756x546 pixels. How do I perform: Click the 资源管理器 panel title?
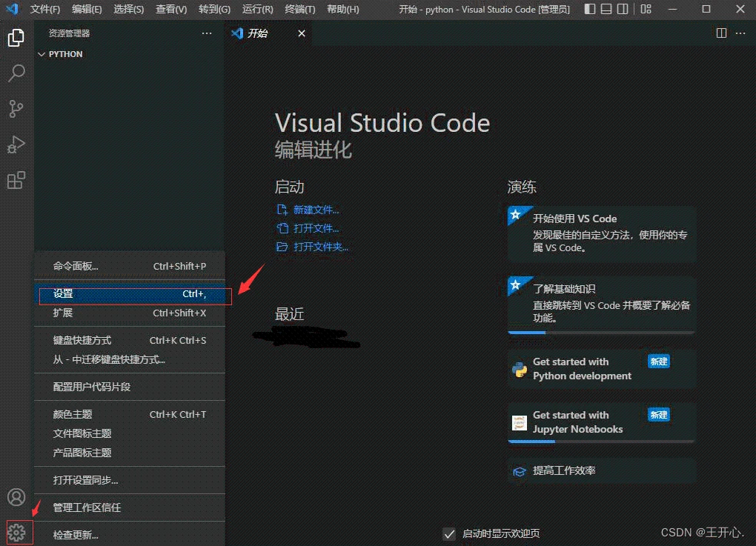69,33
